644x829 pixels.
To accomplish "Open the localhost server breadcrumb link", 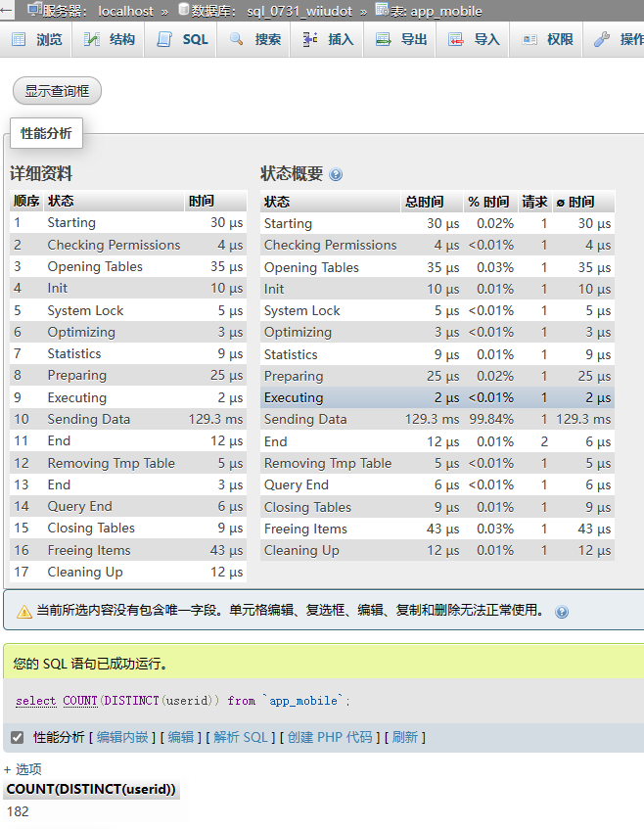I will click(x=125, y=10).
